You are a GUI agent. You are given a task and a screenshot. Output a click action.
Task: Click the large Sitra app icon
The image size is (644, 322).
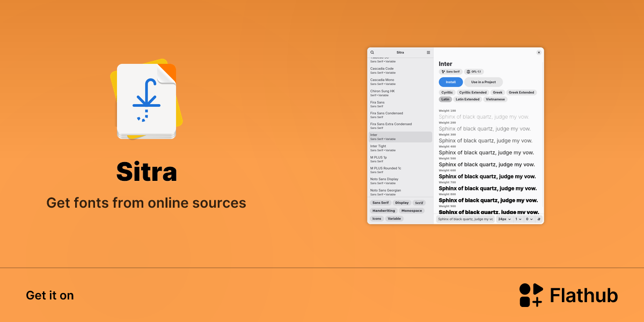click(145, 100)
